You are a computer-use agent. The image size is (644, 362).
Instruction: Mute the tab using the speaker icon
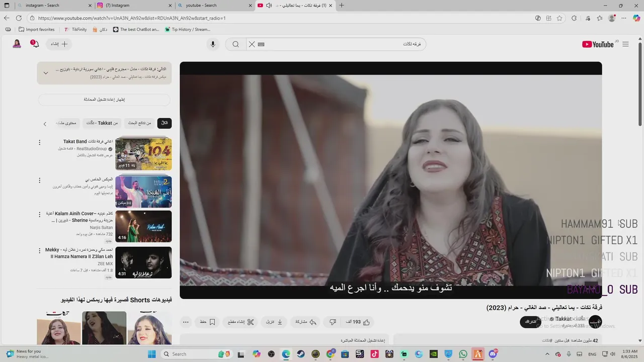pyautogui.click(x=269, y=6)
